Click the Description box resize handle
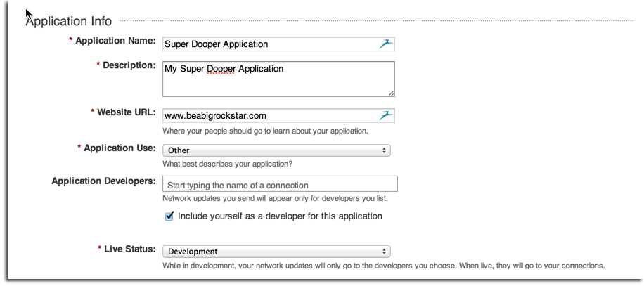644x286 pixels. coord(391,92)
